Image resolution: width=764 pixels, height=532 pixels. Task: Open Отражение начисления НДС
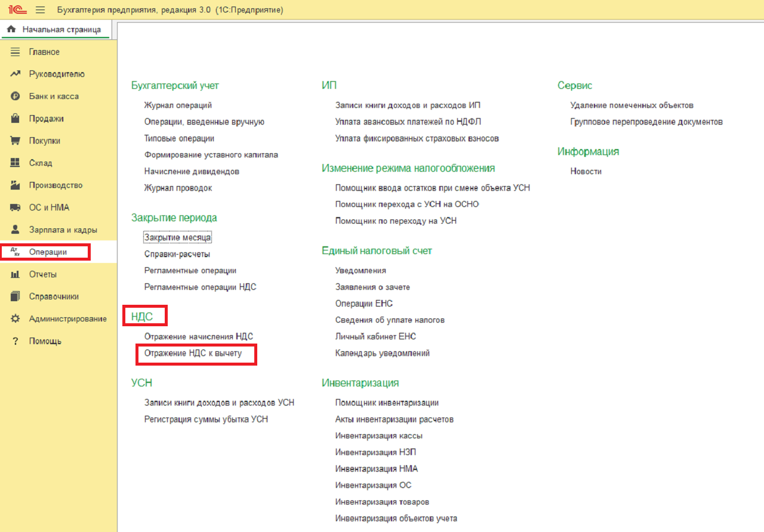pyautogui.click(x=199, y=336)
